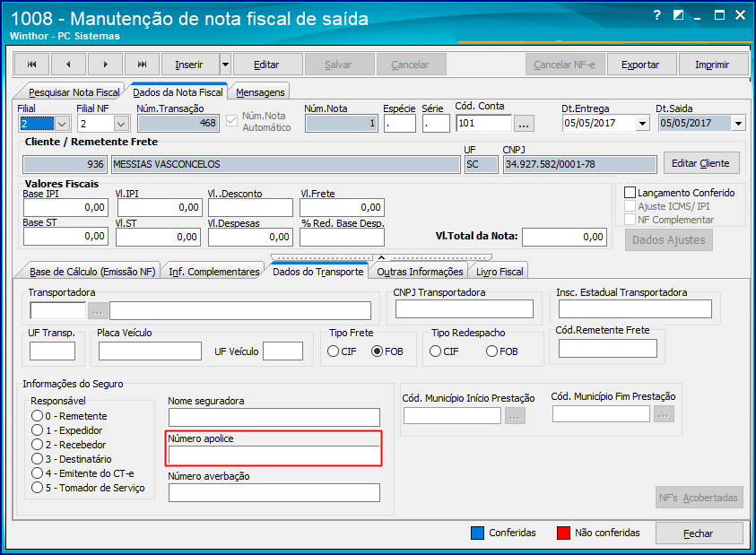This screenshot has width=756, height=555.
Task: Select Dados do Transporte tab
Action: click(318, 272)
